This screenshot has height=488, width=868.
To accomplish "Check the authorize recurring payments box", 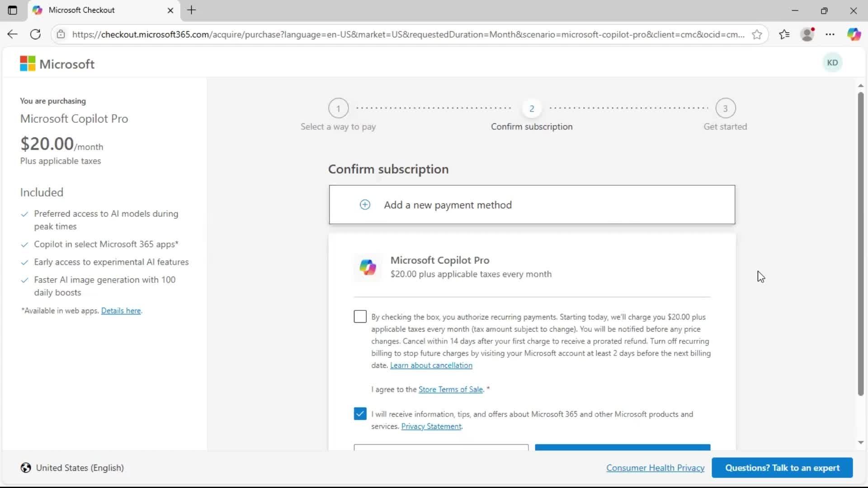I will (x=360, y=316).
